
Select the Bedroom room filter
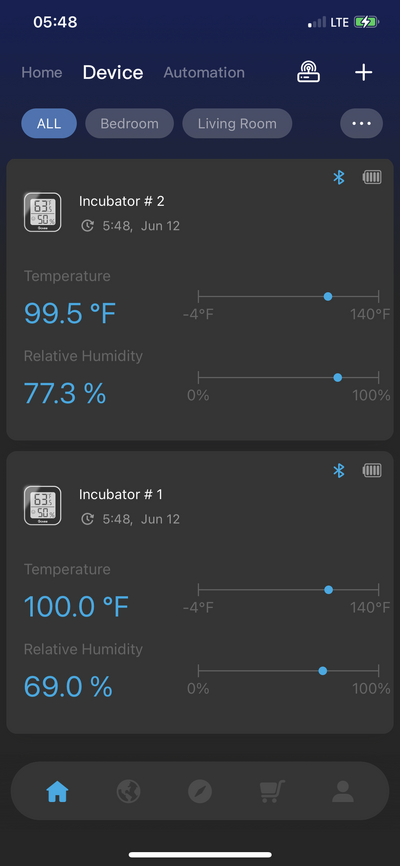[x=129, y=123]
